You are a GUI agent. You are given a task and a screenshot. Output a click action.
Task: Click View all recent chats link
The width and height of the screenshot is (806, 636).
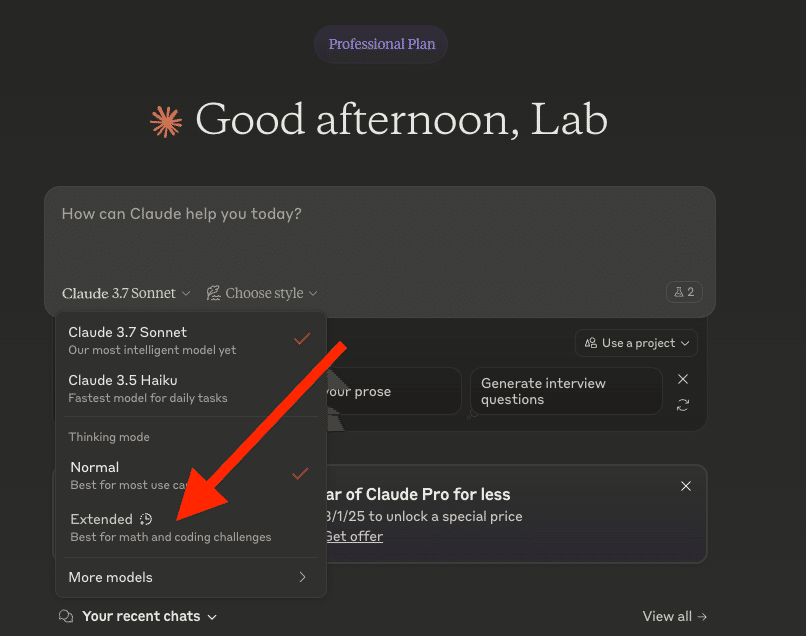675,616
